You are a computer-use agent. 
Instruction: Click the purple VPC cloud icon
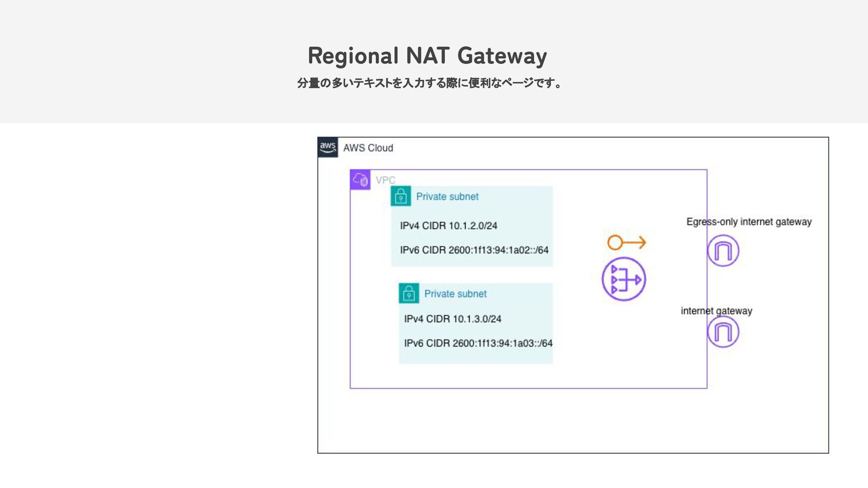[x=360, y=180]
